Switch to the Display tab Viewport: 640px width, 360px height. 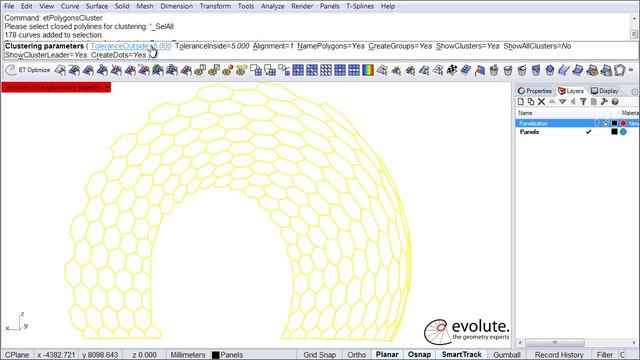605,91
